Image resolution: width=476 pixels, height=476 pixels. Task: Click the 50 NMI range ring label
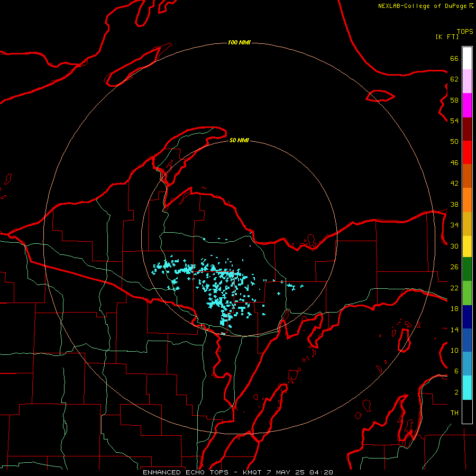coord(239,140)
